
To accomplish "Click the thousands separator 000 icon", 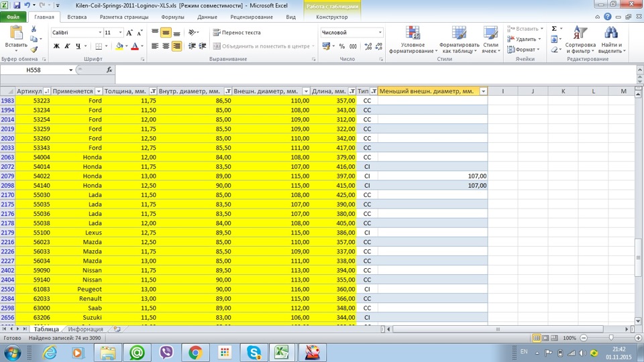I will click(353, 46).
